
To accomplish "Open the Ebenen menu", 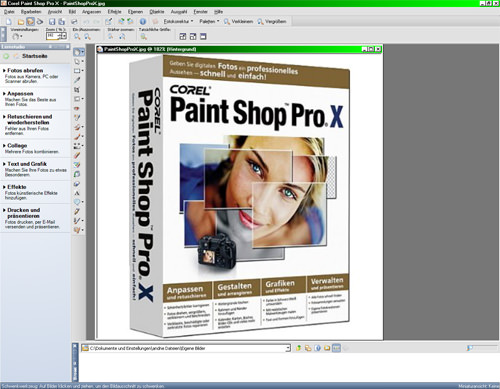I will pyautogui.click(x=135, y=12).
